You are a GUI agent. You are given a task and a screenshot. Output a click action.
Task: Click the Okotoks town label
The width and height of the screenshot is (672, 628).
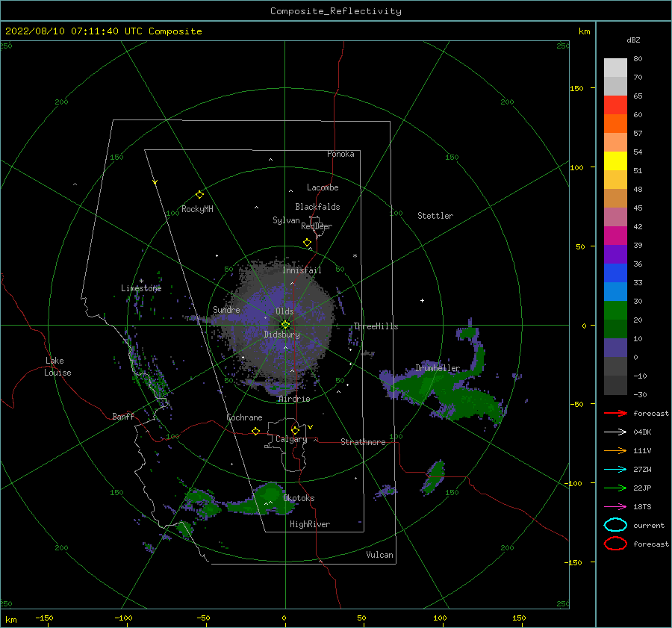click(299, 498)
